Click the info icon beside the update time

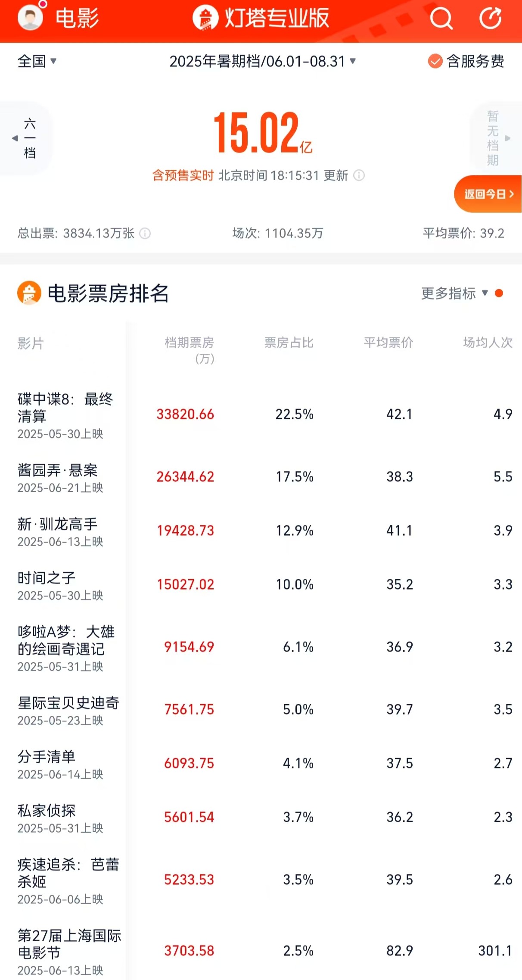pos(360,175)
